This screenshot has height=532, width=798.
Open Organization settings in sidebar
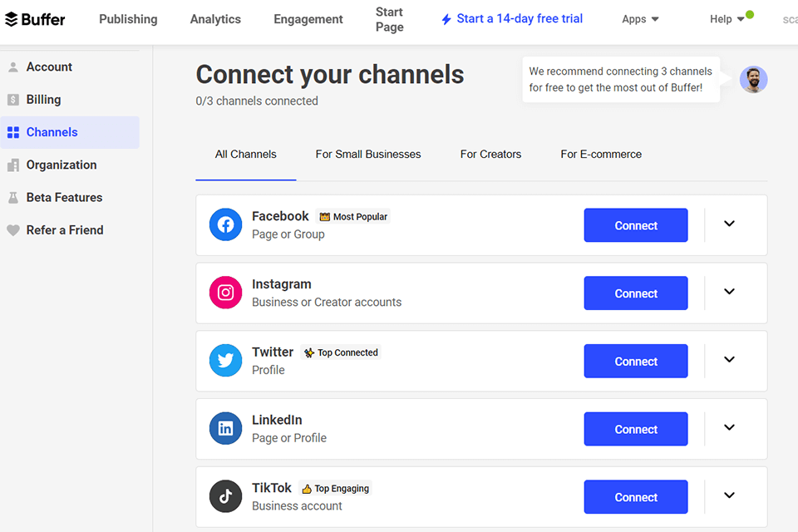pyautogui.click(x=70, y=165)
